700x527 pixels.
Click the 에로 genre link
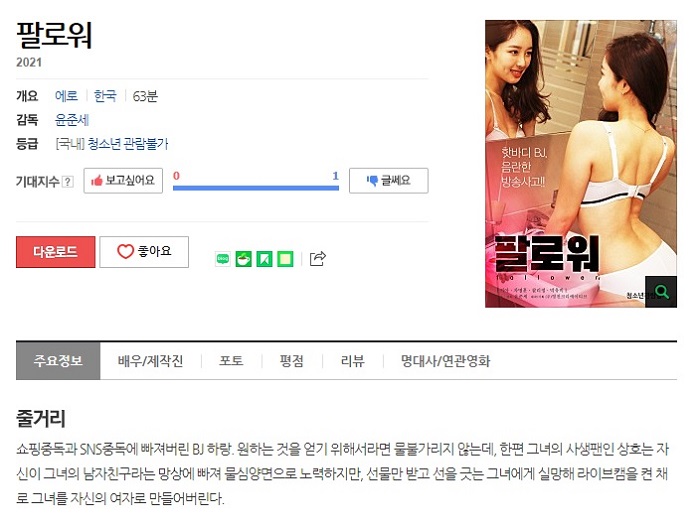click(66, 96)
